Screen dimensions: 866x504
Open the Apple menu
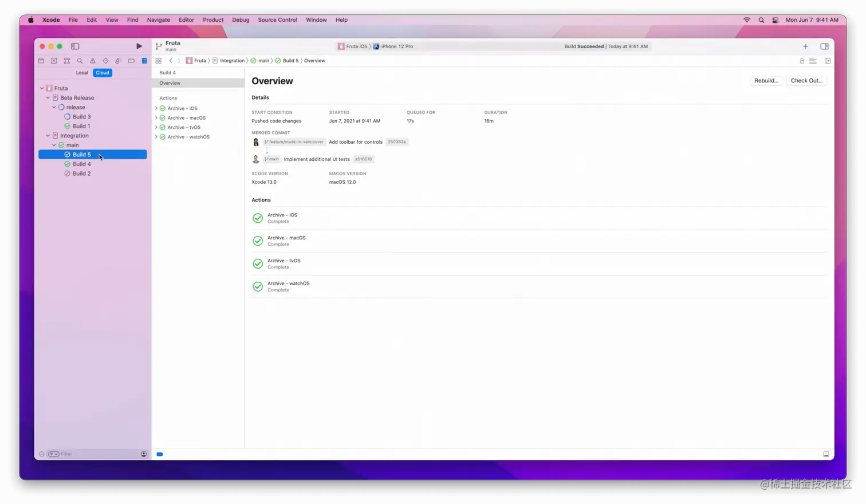(x=31, y=20)
